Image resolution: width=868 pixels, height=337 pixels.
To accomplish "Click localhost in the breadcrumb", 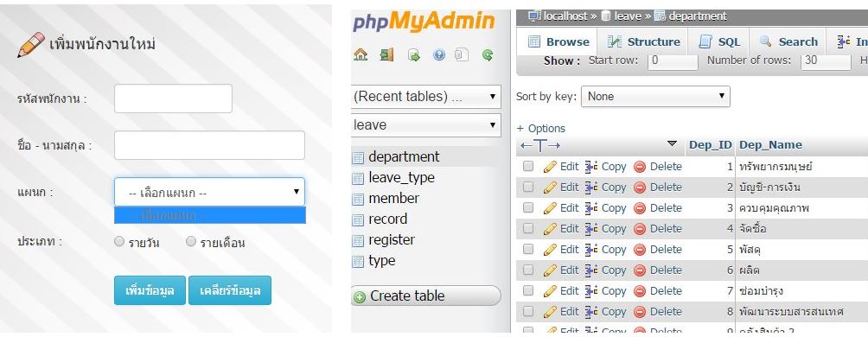I will [x=565, y=16].
